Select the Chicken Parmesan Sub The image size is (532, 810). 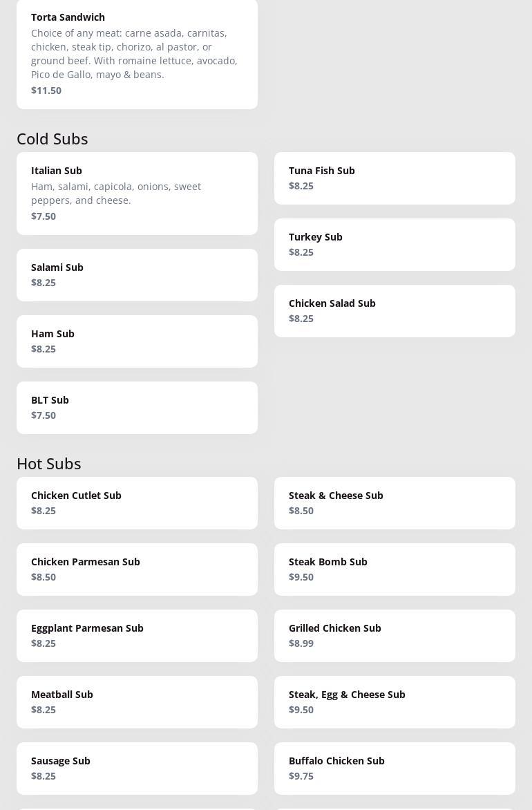coord(137,569)
